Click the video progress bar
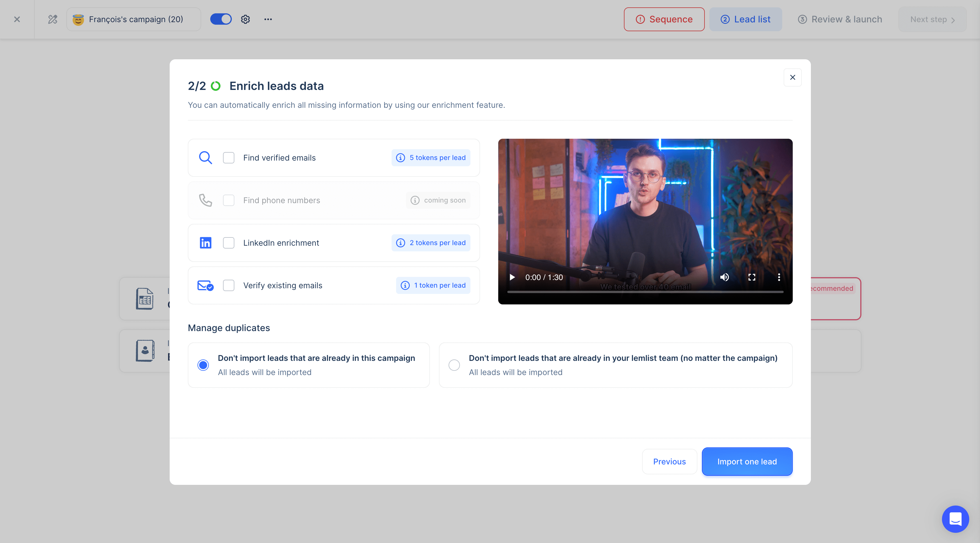Screen dimensions: 980x543 [x=645, y=292]
